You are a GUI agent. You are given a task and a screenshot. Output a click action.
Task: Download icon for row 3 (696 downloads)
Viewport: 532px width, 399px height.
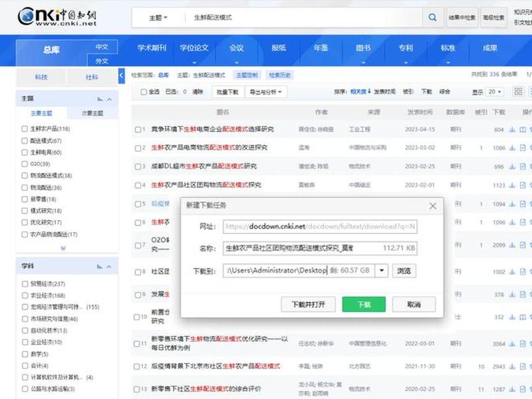click(x=512, y=166)
